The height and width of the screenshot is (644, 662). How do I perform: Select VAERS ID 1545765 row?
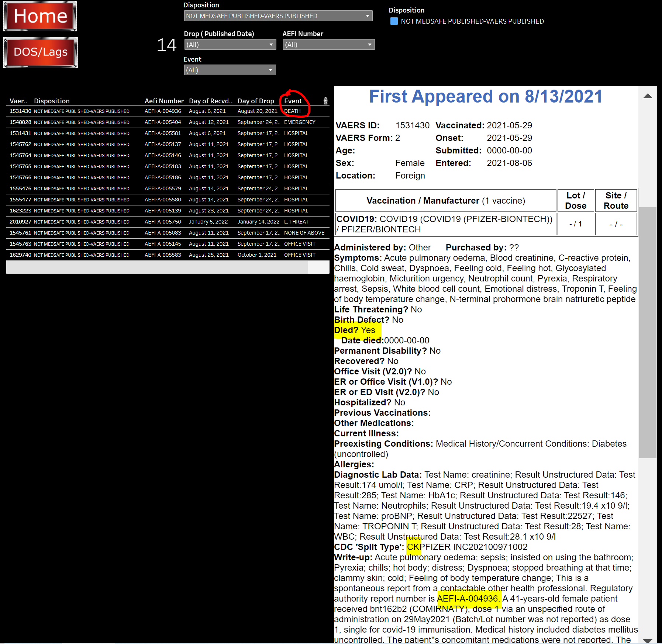point(168,166)
